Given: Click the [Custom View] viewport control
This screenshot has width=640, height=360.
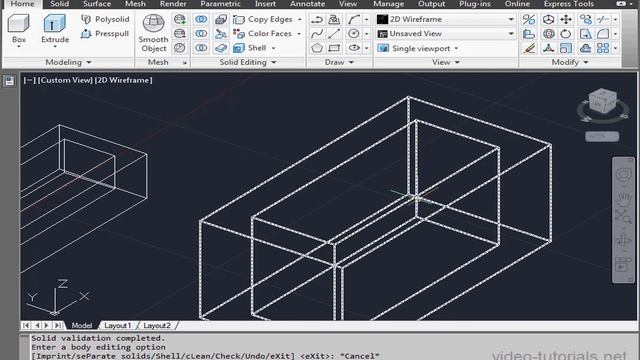Looking at the screenshot, I should coord(65,80).
